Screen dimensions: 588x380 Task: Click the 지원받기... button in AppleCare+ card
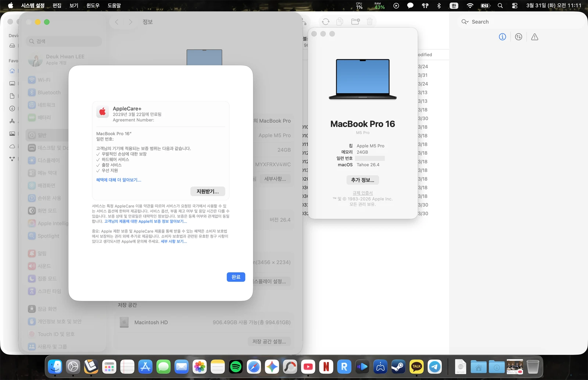click(x=208, y=191)
